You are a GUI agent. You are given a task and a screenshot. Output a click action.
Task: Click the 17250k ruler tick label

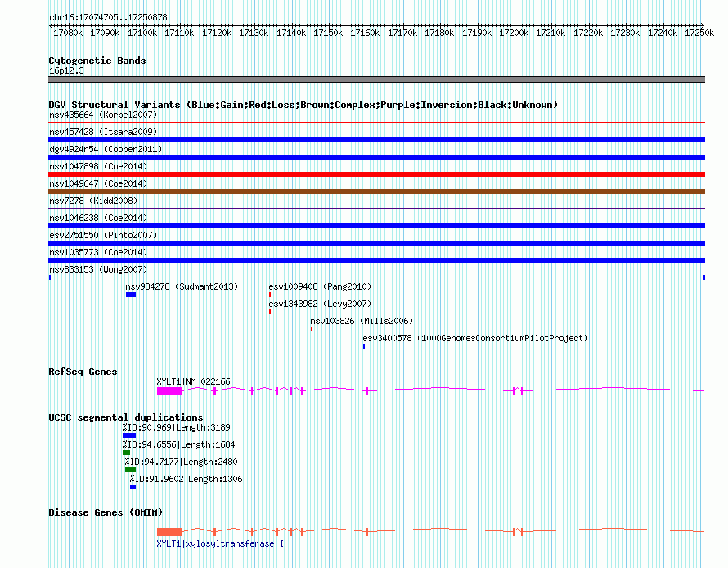[x=699, y=33]
